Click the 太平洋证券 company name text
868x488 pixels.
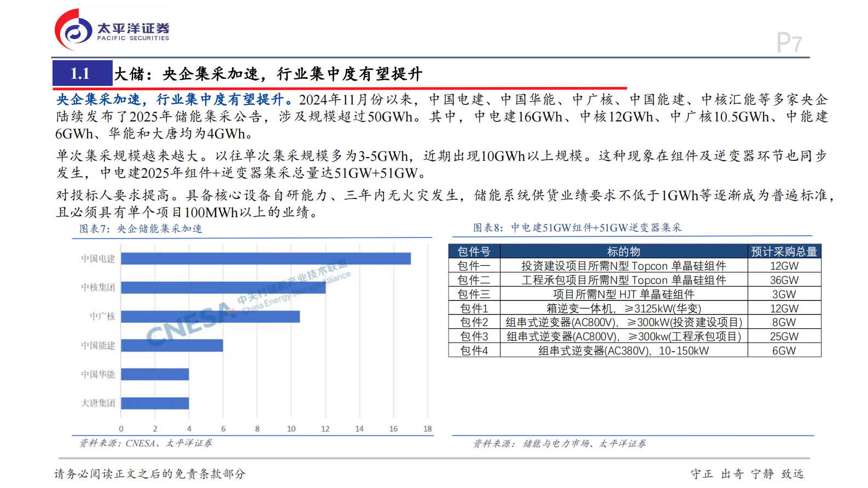tap(133, 28)
